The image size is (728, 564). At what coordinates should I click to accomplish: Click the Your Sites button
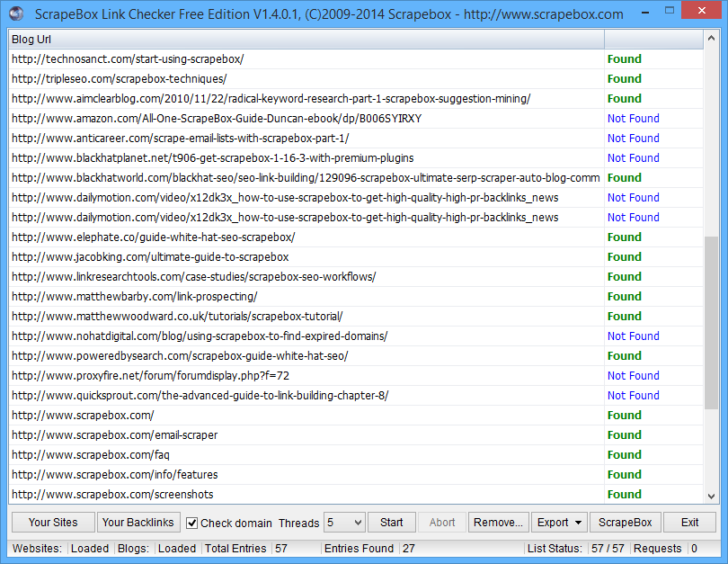[x=53, y=523]
